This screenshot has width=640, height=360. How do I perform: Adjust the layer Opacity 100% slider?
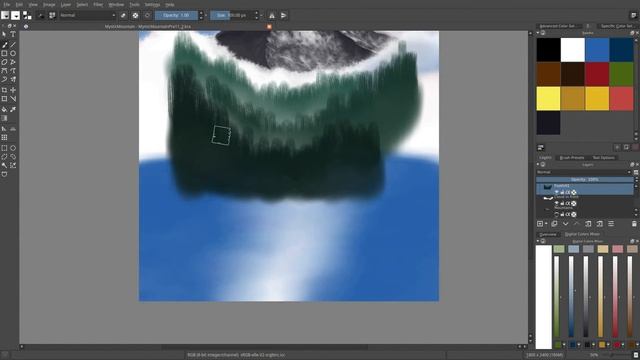(584, 180)
